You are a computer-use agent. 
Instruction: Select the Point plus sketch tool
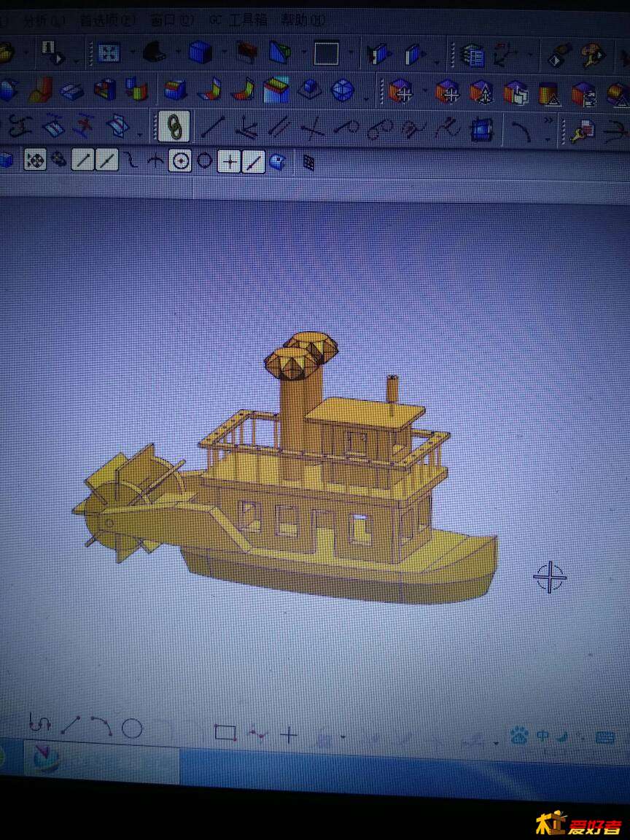click(x=289, y=736)
